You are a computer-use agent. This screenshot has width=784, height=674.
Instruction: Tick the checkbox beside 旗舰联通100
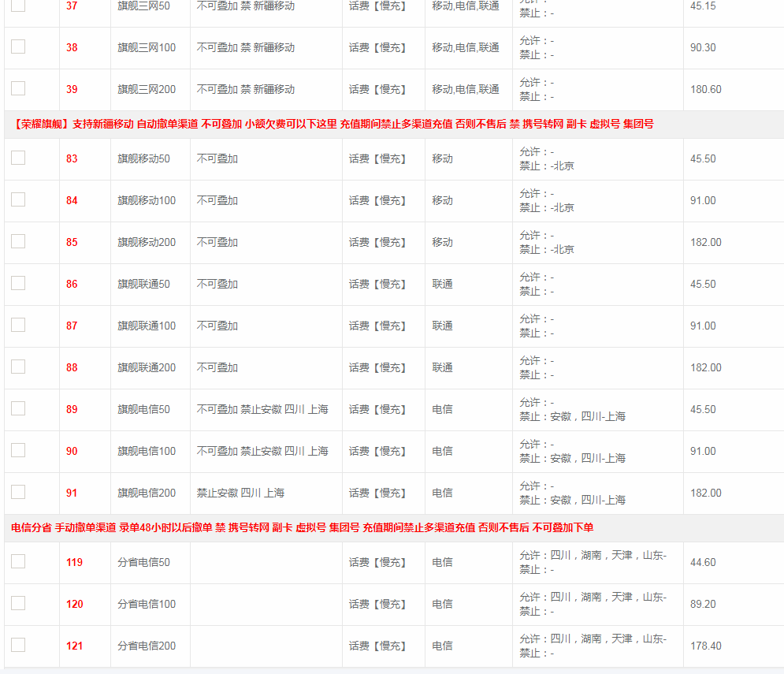(x=18, y=325)
